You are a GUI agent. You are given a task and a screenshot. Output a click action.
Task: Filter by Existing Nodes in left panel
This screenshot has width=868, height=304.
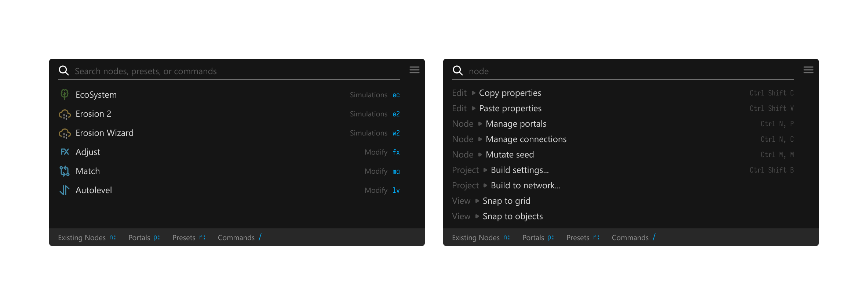[87, 238]
